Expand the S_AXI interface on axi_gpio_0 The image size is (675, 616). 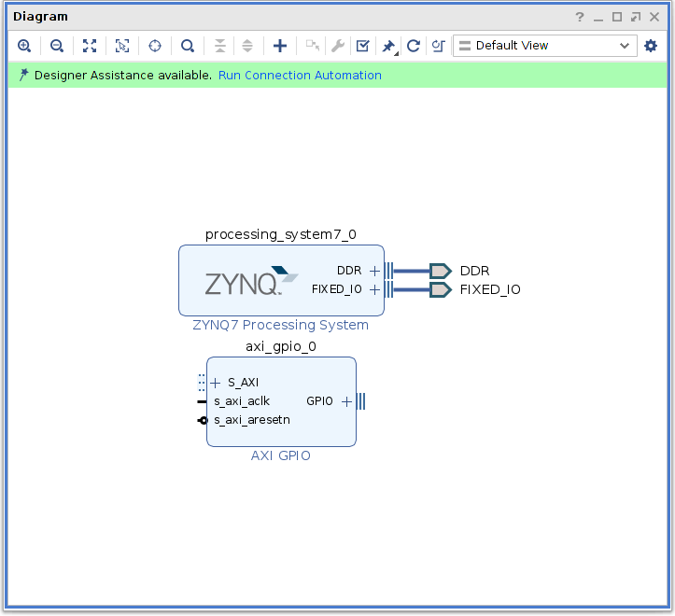pos(216,383)
